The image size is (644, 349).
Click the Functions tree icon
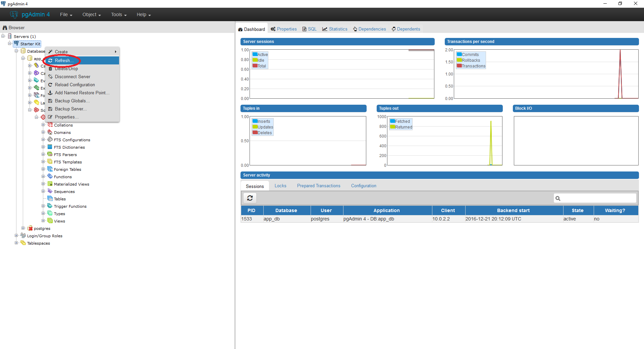pyautogui.click(x=50, y=176)
